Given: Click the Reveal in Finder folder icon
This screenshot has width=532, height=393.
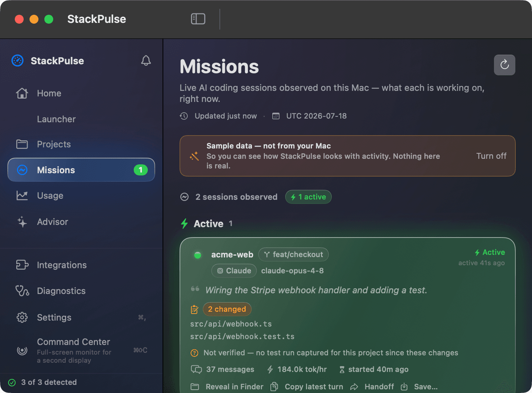Looking at the screenshot, I should coord(195,387).
